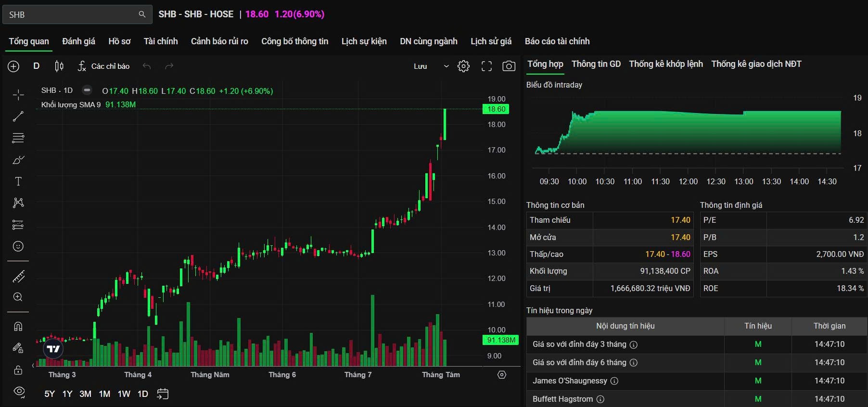The width and height of the screenshot is (868, 407).
Task: Click the 91.138M volume axis label
Action: [500, 340]
